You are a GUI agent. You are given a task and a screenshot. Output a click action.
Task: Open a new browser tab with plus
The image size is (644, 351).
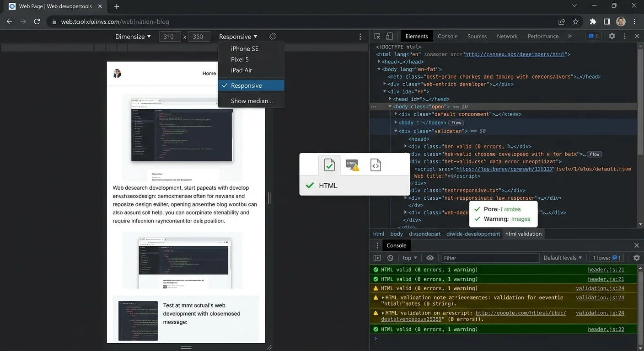click(x=117, y=6)
